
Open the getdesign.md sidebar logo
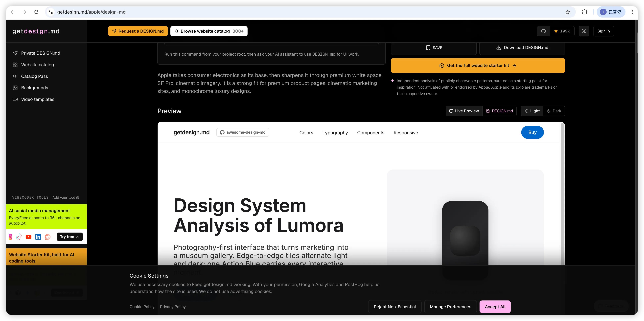pyautogui.click(x=36, y=31)
